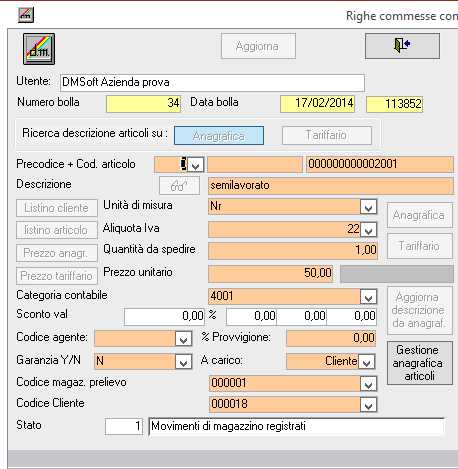Open Gestione anagrafica articoli

tap(420, 363)
